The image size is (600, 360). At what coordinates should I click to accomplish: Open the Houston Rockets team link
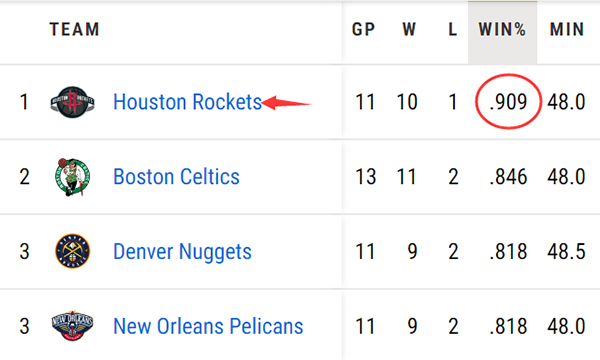click(188, 102)
